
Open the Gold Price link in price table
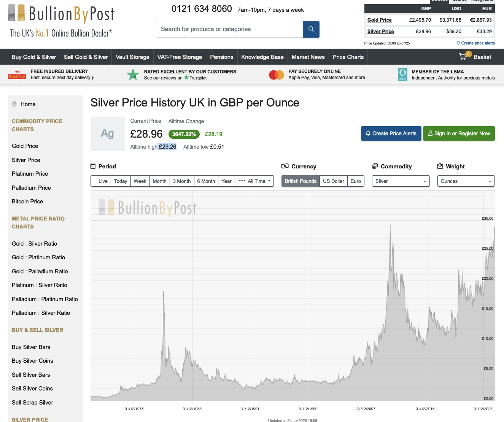[380, 20]
